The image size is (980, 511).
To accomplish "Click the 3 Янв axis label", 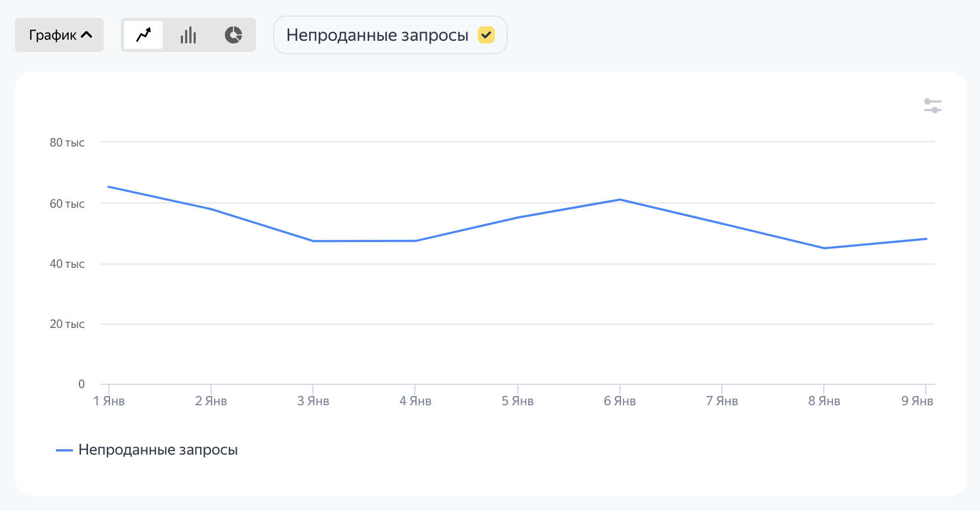I will [x=313, y=401].
